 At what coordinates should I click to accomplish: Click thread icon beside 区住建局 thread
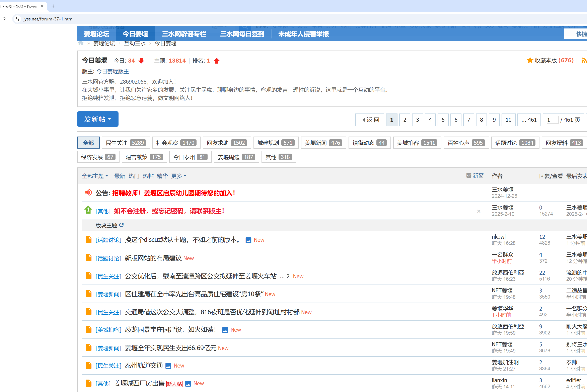coord(88,294)
